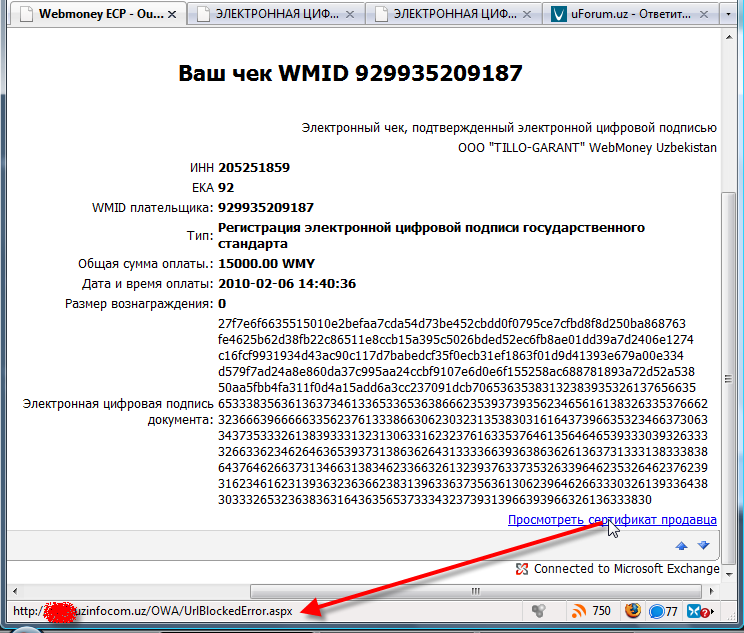The width and height of the screenshot is (744, 633).
Task: Click heading Ваш чек WMID 929935209187
Action: (x=350, y=74)
